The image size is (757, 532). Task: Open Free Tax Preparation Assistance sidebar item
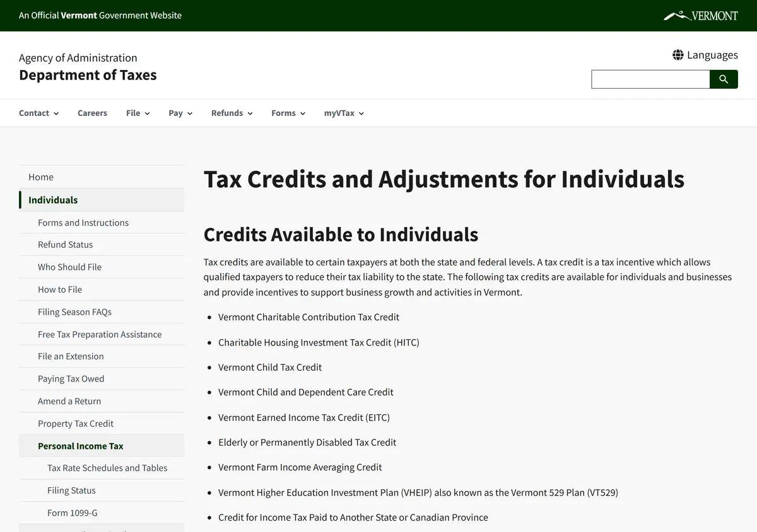(x=102, y=334)
